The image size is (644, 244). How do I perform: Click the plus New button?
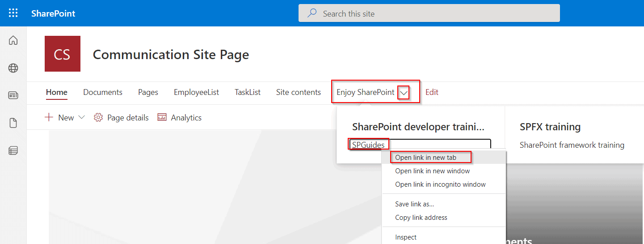(60, 118)
